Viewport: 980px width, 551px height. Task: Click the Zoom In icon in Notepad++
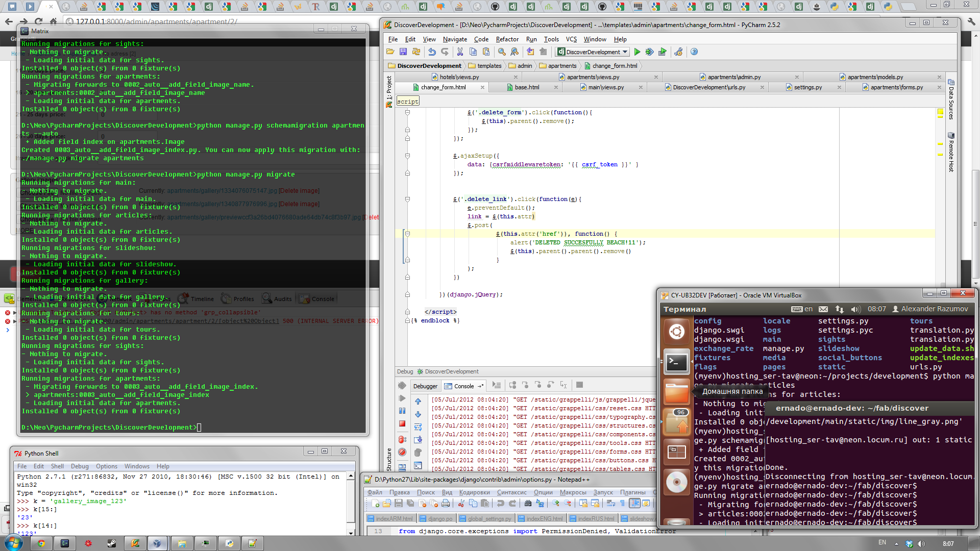click(556, 504)
